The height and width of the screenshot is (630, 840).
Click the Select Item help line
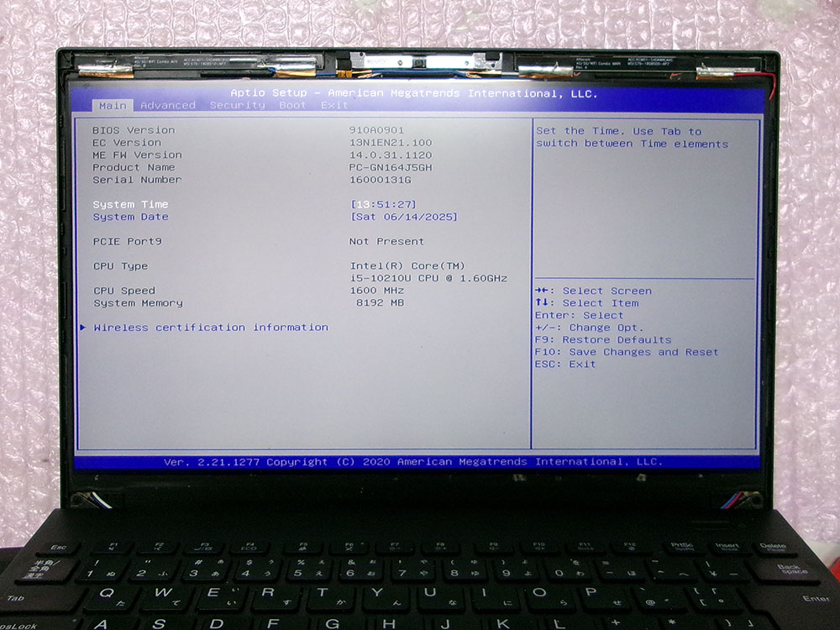coord(586,303)
